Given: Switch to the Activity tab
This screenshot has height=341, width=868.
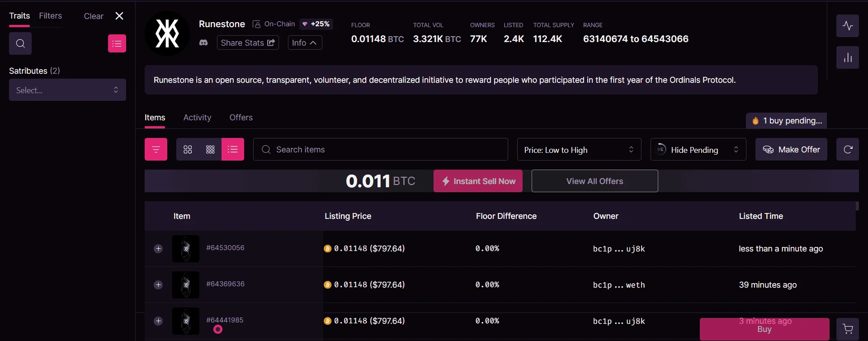Looking at the screenshot, I should [x=197, y=118].
